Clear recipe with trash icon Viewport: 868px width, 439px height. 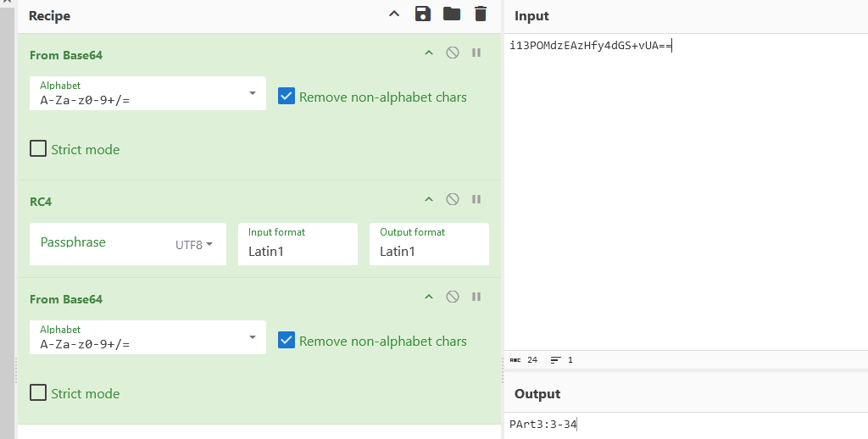(x=481, y=14)
